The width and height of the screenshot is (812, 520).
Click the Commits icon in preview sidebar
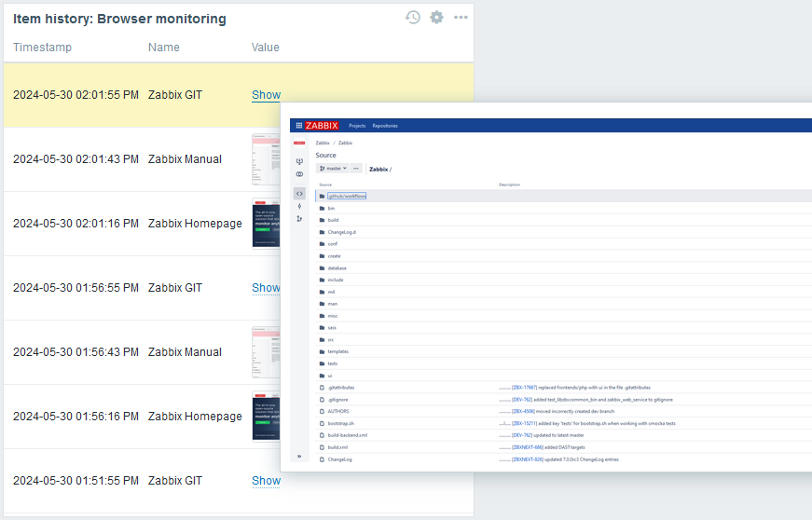point(299,206)
